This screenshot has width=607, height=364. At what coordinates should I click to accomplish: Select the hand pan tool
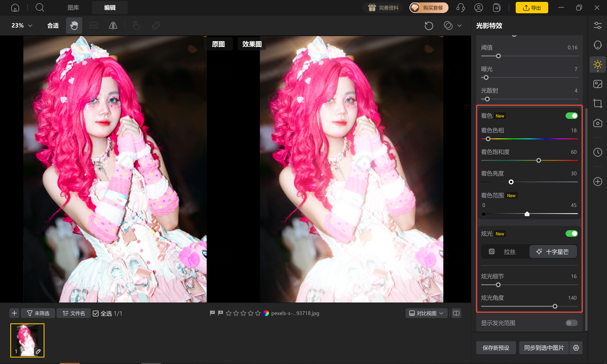tap(74, 25)
